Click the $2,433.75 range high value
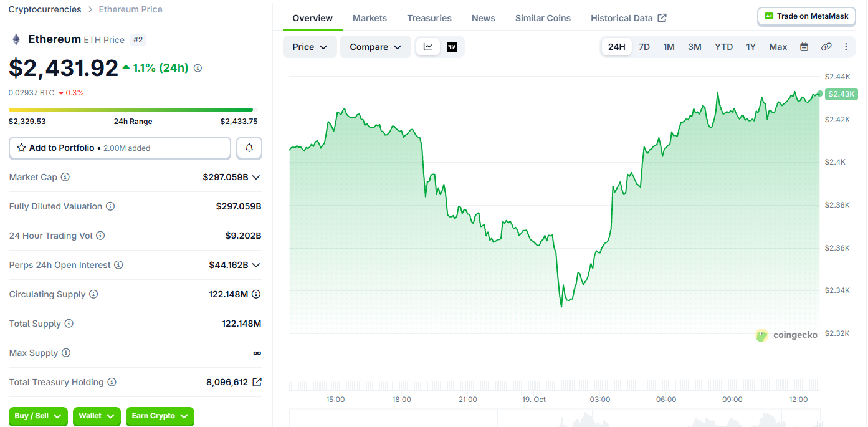The width and height of the screenshot is (868, 427). click(239, 122)
